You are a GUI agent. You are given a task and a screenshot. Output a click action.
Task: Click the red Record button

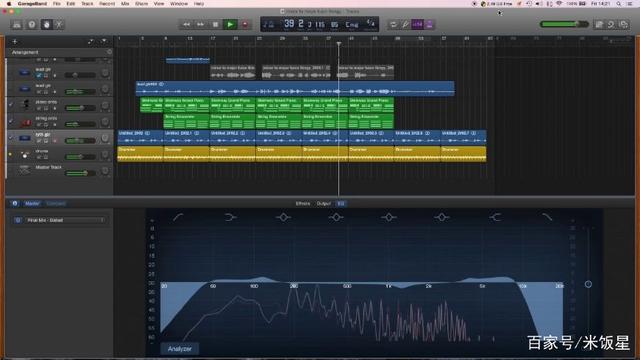tap(245, 24)
